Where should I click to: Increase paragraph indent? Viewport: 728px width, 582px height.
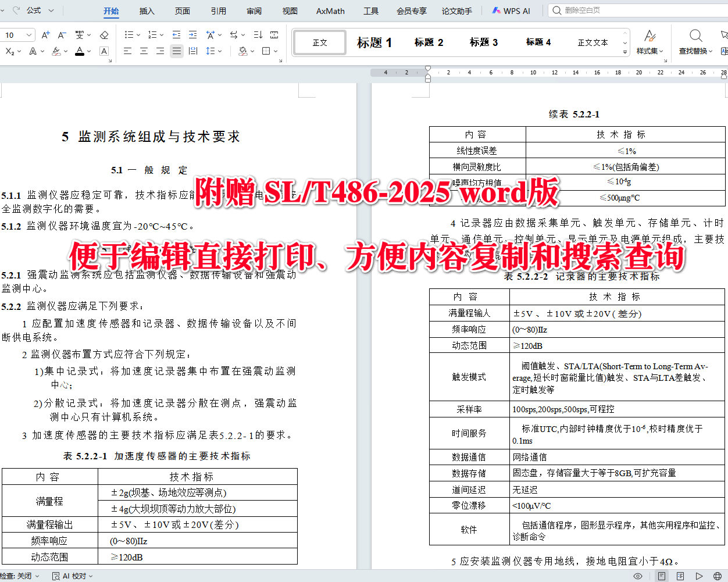[x=193, y=35]
